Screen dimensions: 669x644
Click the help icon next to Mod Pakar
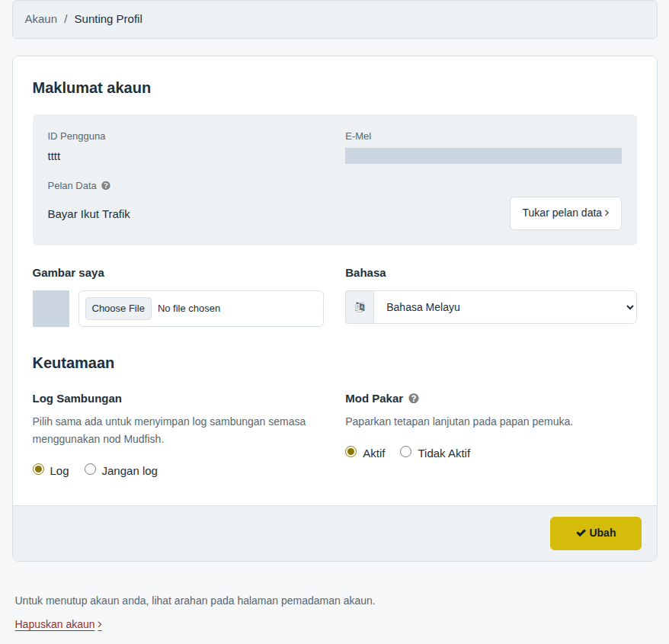click(x=414, y=398)
